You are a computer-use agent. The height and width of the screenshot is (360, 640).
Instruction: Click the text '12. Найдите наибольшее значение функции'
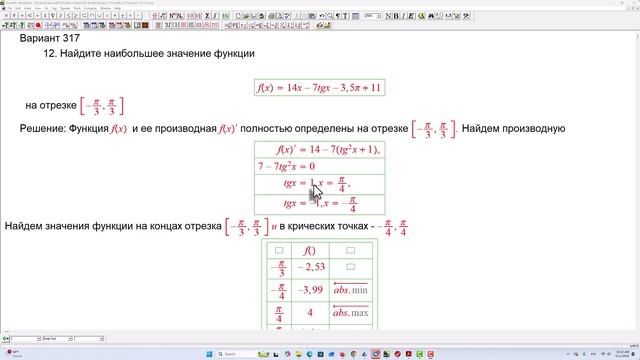[x=149, y=53]
